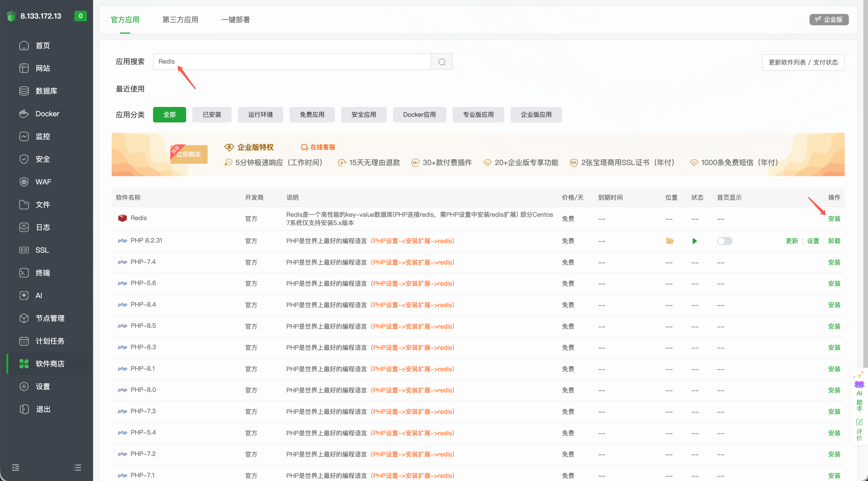
Task: Install PHP-8.5 via 安装 link
Action: [x=834, y=327]
